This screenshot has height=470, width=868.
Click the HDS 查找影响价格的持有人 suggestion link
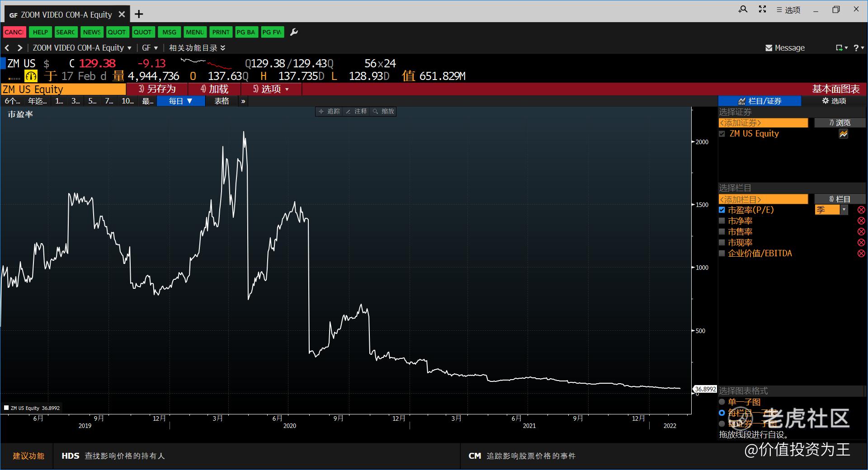pyautogui.click(x=113, y=456)
